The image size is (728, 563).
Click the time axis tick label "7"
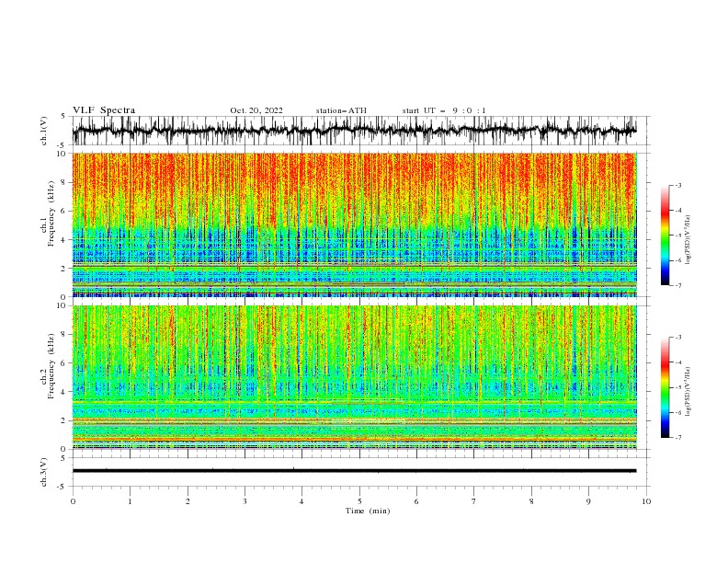474,501
